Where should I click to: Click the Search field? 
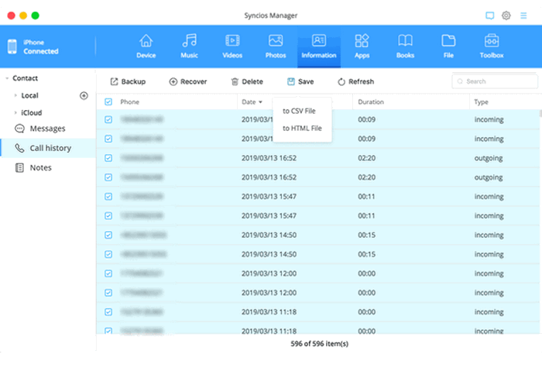click(x=495, y=81)
